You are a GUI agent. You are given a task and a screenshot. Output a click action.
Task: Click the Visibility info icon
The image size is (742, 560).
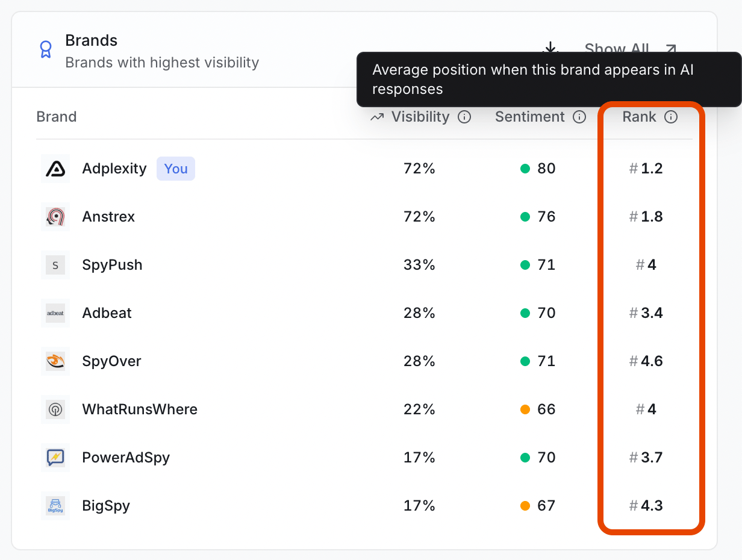464,117
